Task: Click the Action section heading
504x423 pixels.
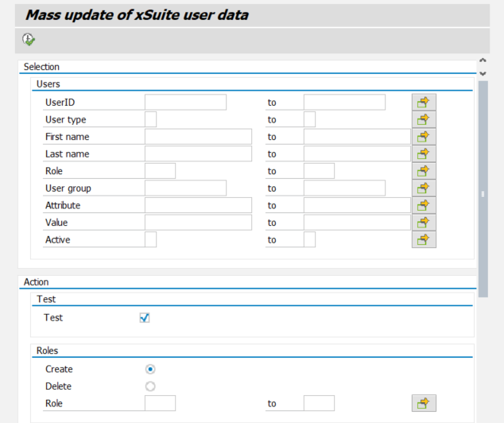Action: pos(37,282)
